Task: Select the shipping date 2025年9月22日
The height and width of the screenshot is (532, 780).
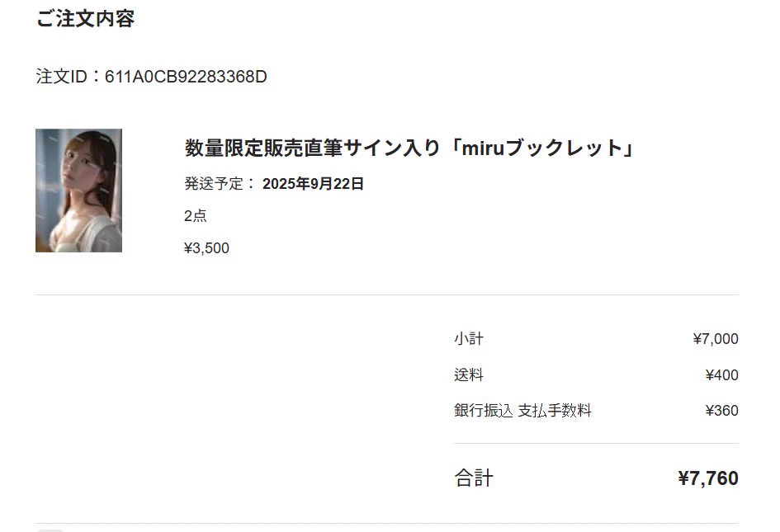Action: [x=313, y=183]
